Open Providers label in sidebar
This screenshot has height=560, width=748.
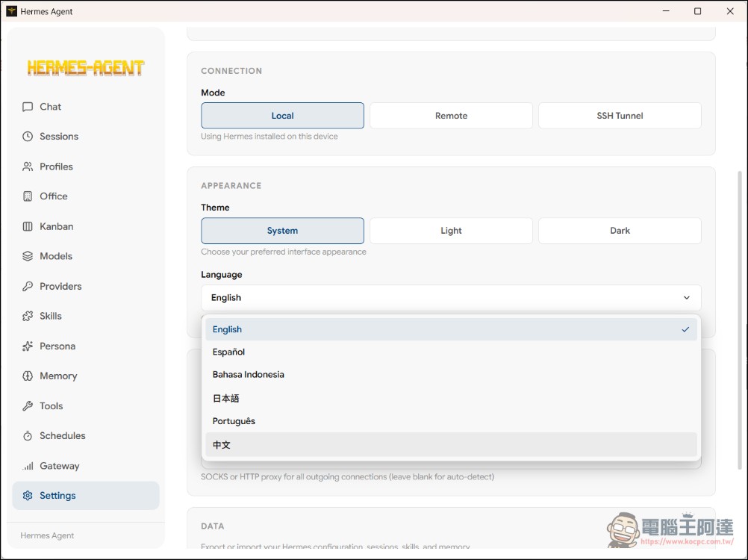point(60,286)
